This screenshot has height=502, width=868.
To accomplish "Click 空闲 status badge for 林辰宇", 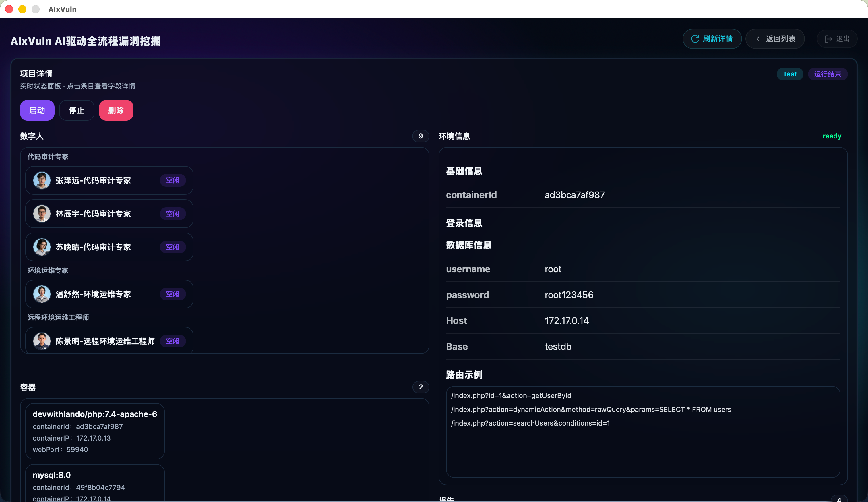I will pos(173,214).
